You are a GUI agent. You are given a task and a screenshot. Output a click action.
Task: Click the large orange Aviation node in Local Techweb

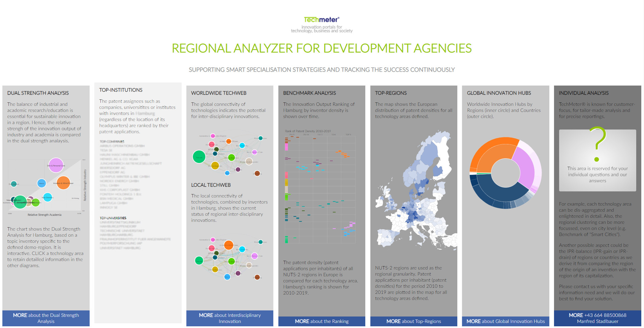229,245
